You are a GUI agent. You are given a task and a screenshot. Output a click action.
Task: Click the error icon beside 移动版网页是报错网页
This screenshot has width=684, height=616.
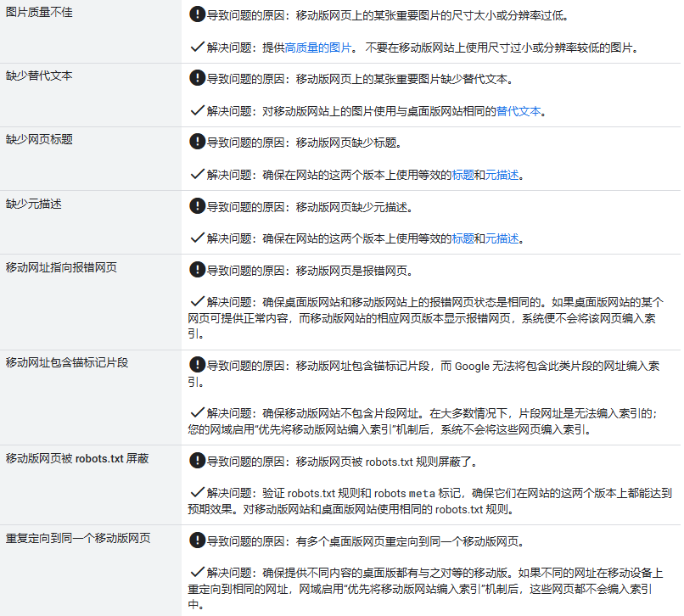coord(197,270)
